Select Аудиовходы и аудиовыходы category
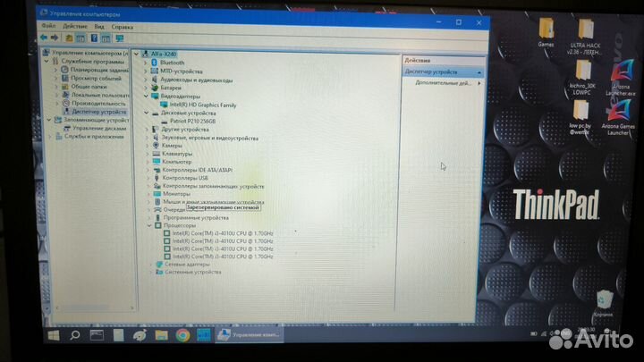644x362 pixels. click(x=196, y=80)
